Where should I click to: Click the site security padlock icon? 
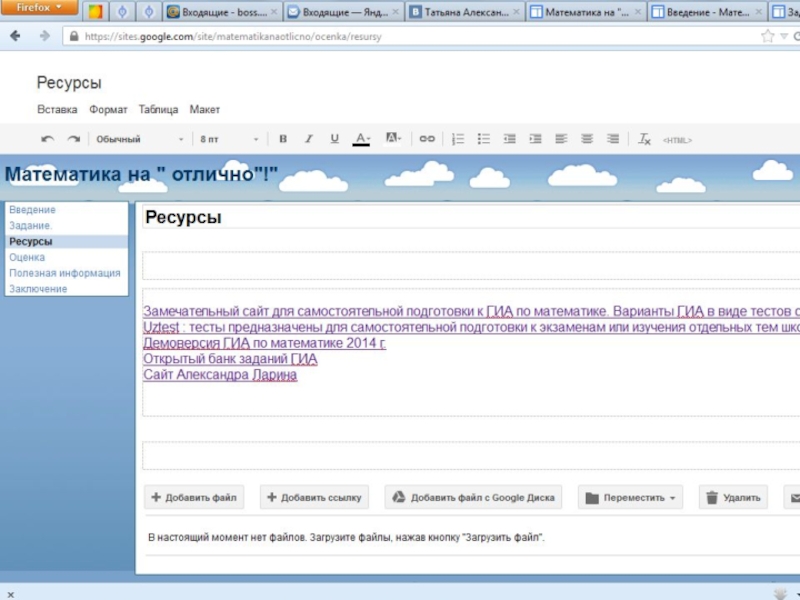[x=74, y=36]
